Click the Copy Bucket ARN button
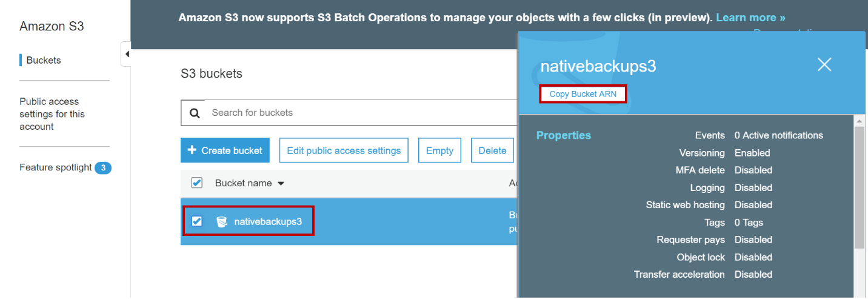The height and width of the screenshot is (299, 868). click(x=583, y=94)
